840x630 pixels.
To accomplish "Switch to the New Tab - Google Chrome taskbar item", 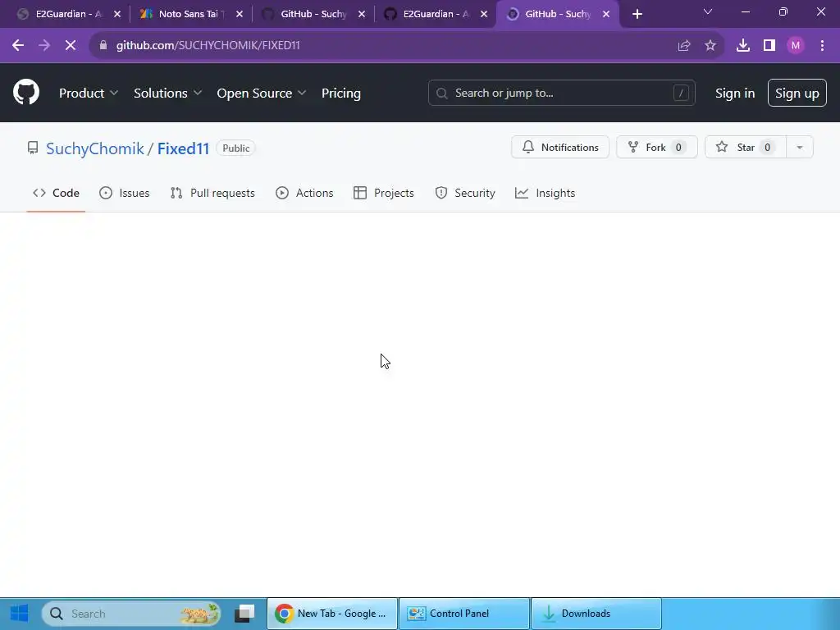I will [332, 614].
